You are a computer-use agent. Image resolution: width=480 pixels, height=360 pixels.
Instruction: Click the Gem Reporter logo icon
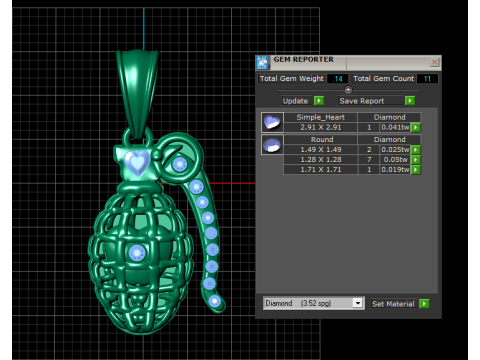tap(263, 63)
